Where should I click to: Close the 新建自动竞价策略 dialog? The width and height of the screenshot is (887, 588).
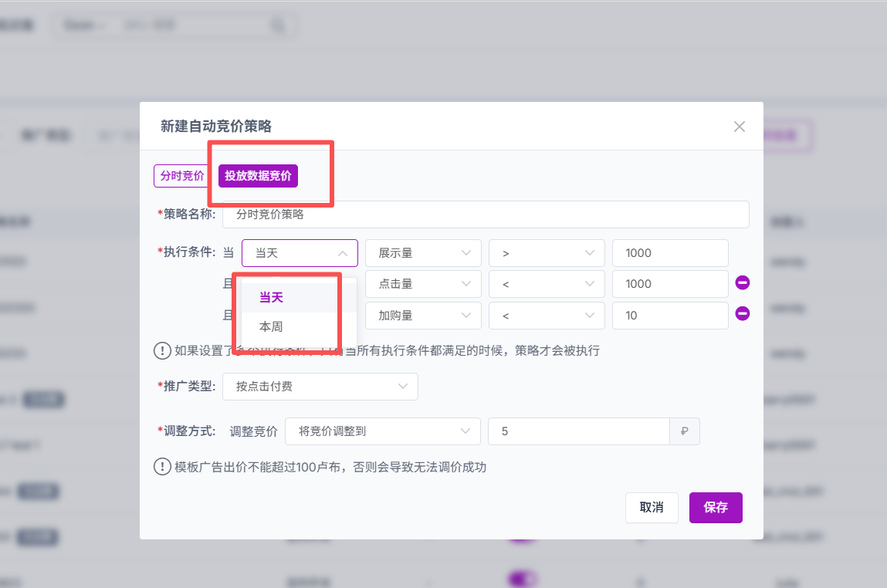739,127
